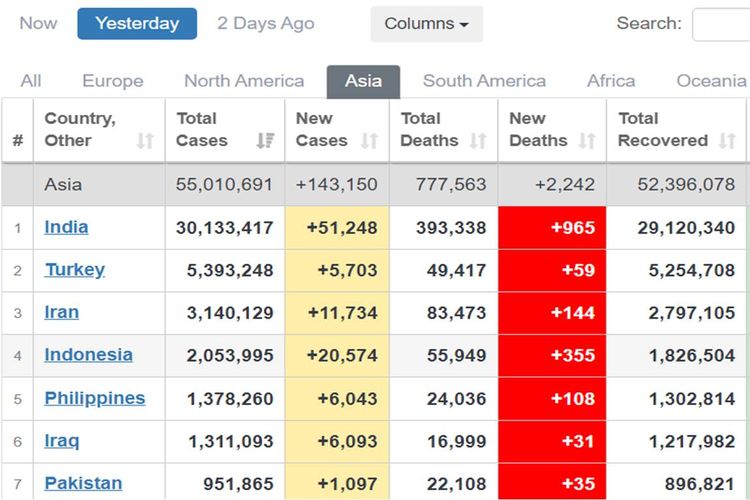Sort by New Deaths column icon
The height and width of the screenshot is (500, 750).
coord(587,141)
